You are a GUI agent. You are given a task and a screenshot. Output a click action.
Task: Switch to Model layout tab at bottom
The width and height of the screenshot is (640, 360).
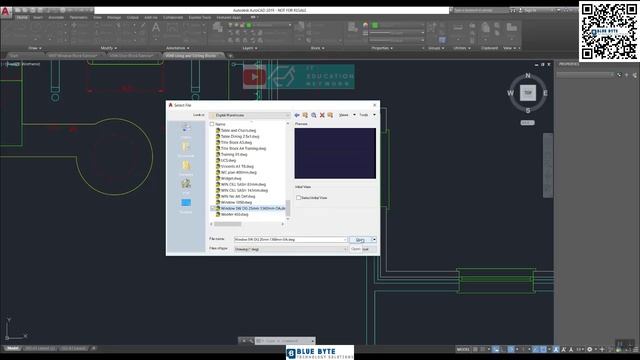pos(12,349)
